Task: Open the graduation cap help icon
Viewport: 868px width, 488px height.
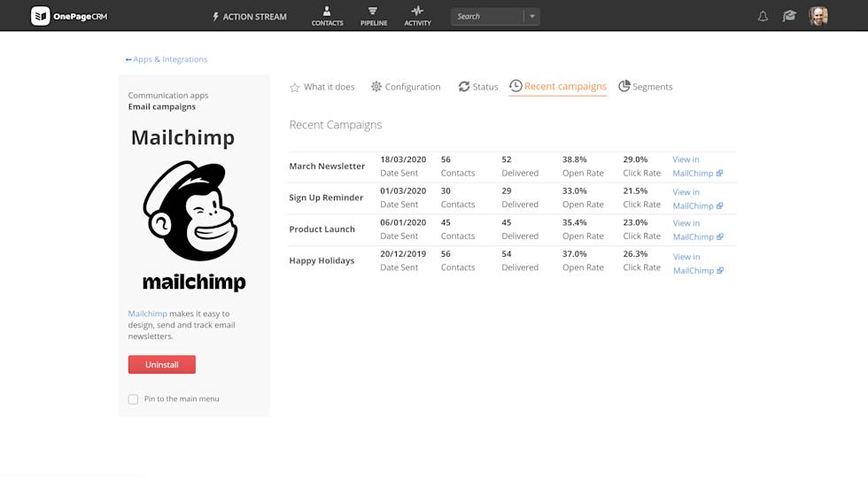Action: point(789,16)
